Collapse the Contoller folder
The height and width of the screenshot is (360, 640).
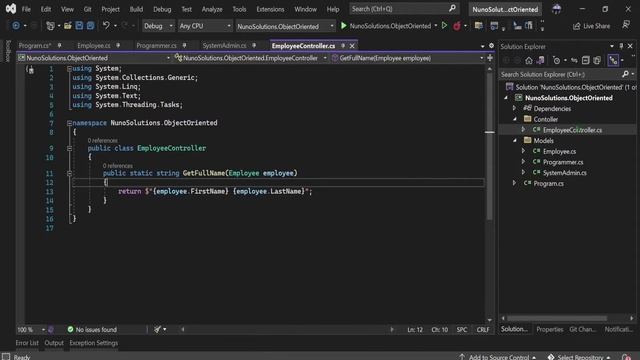pos(514,119)
